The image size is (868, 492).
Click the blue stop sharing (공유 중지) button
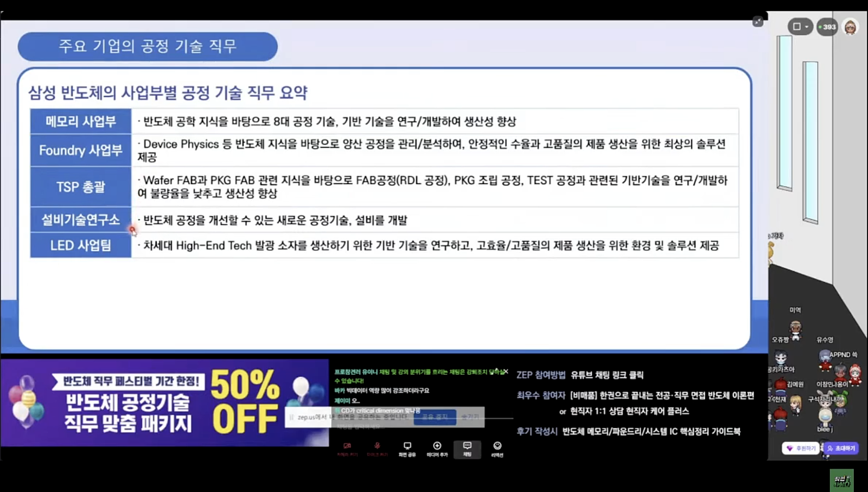coord(435,417)
